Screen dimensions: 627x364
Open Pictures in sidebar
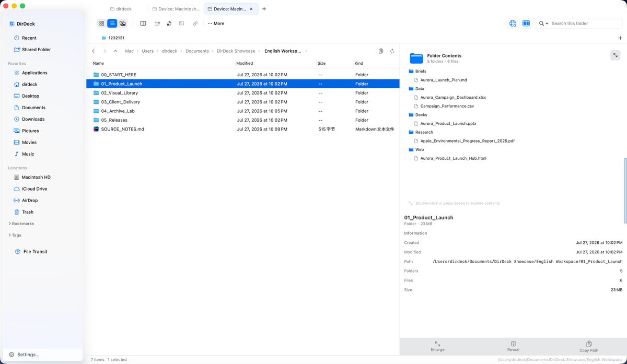pos(30,131)
